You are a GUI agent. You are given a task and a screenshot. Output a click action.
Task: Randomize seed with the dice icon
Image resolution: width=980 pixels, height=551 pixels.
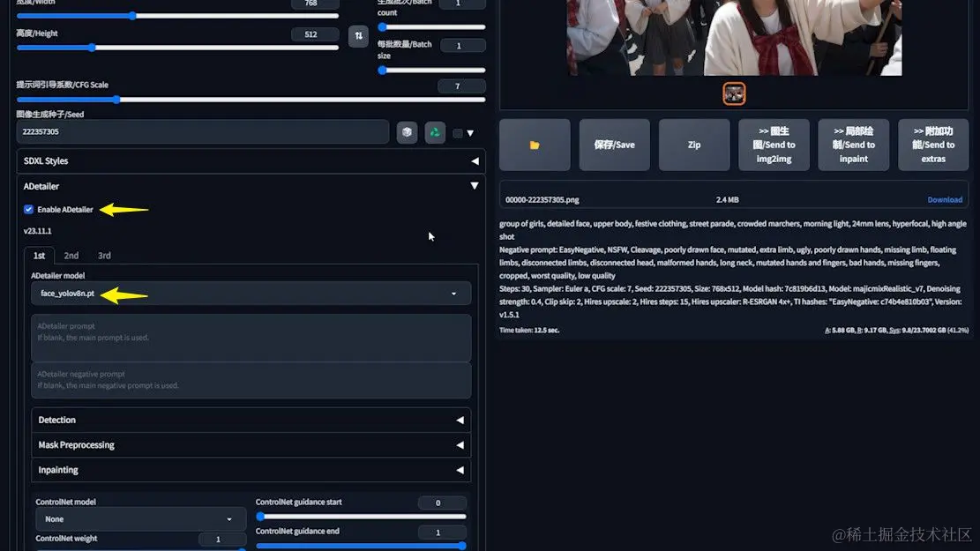point(407,132)
